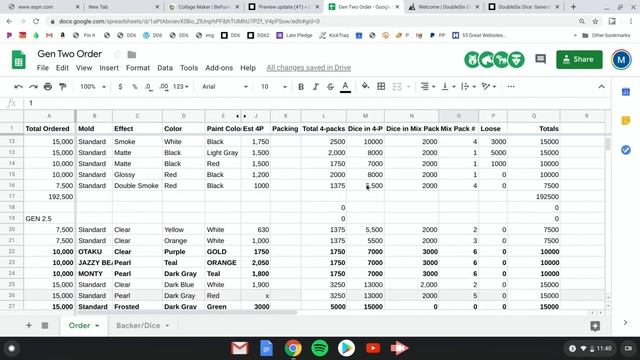The width and height of the screenshot is (640, 360).
Task: Click the green Share button
Action: [x=579, y=60]
